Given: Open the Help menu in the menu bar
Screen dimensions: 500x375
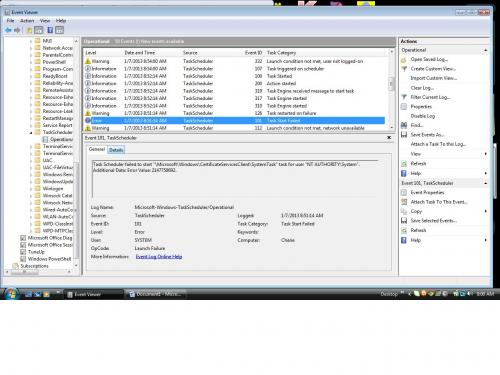Looking at the screenshot, I should point(61,21).
